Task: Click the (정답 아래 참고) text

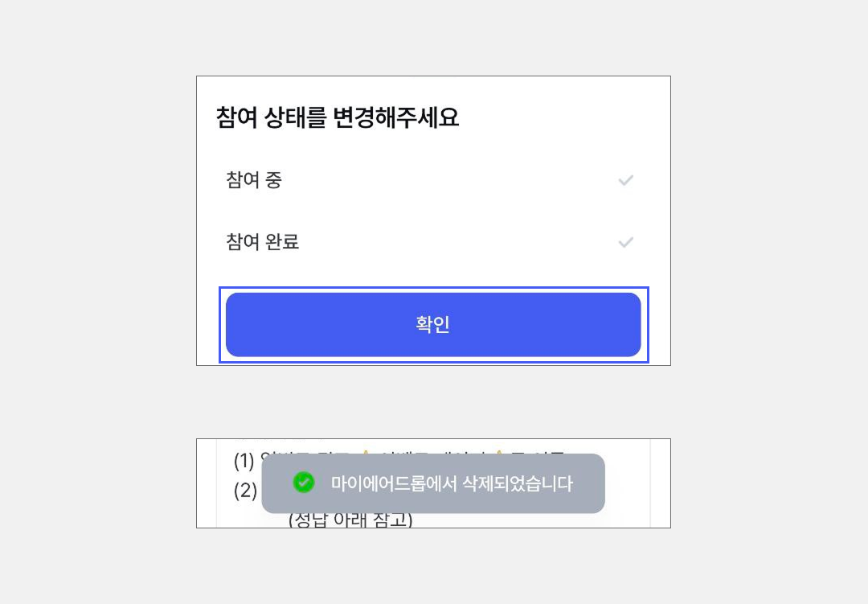Action: point(350,521)
